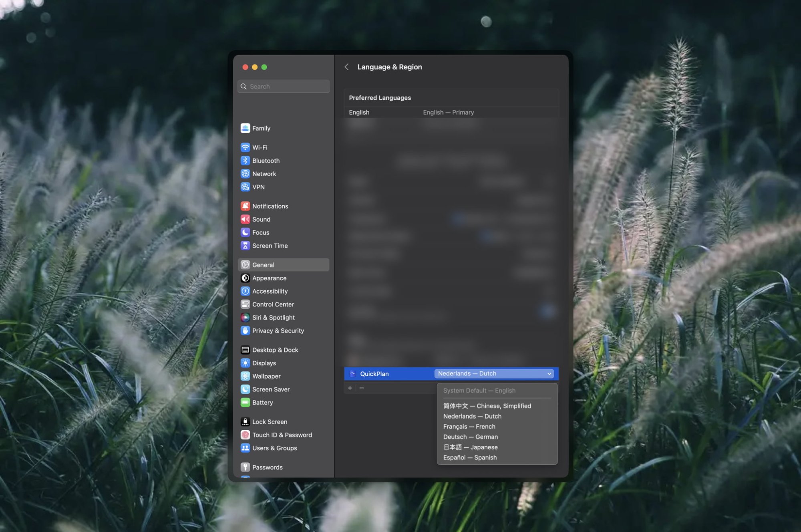Viewport: 801px width, 532px height.
Task: Select 日本語 — Japanese language option
Action: [x=471, y=447]
